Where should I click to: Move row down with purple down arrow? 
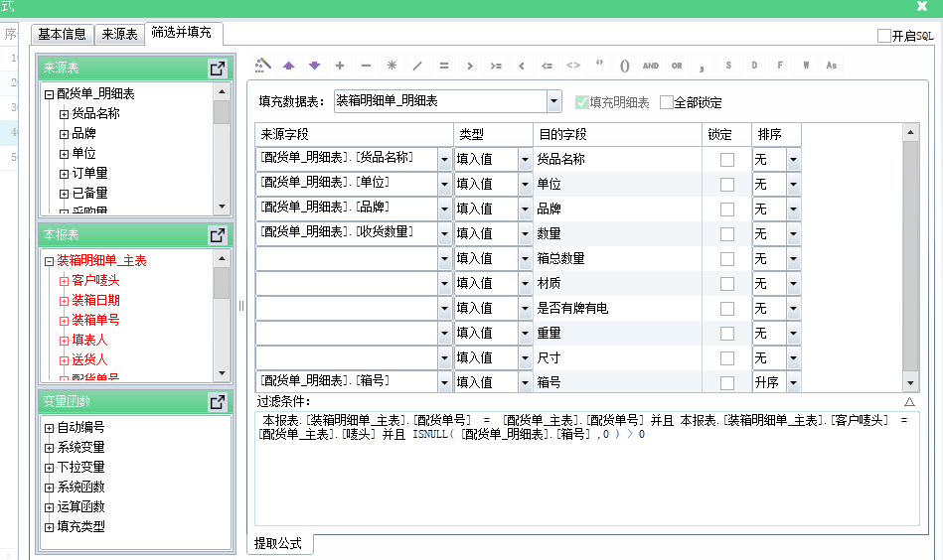315,66
